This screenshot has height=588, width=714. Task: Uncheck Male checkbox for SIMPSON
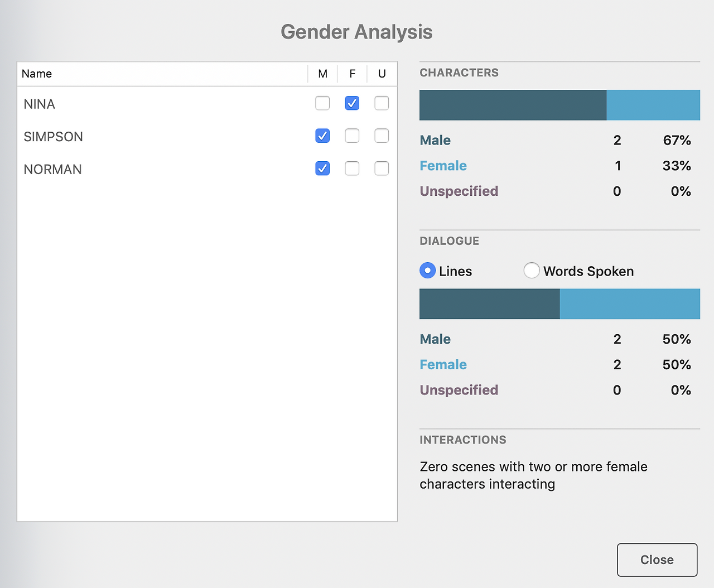322,136
